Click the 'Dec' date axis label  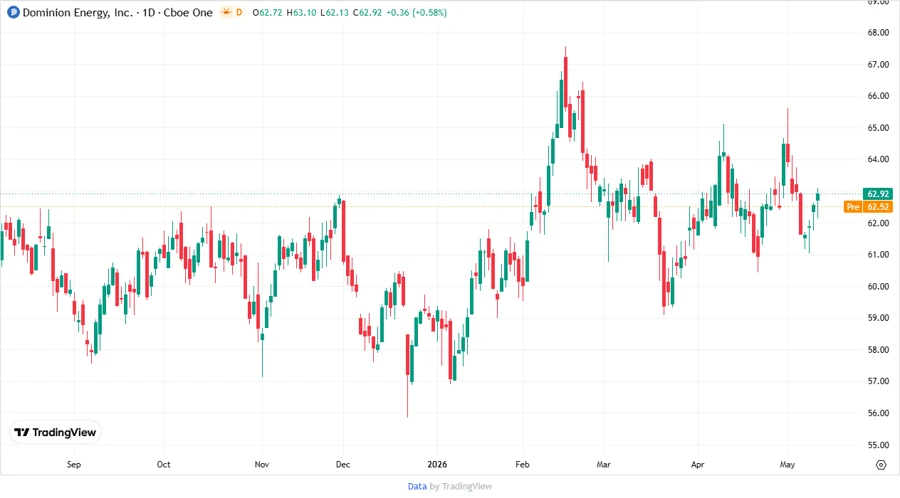(343, 464)
